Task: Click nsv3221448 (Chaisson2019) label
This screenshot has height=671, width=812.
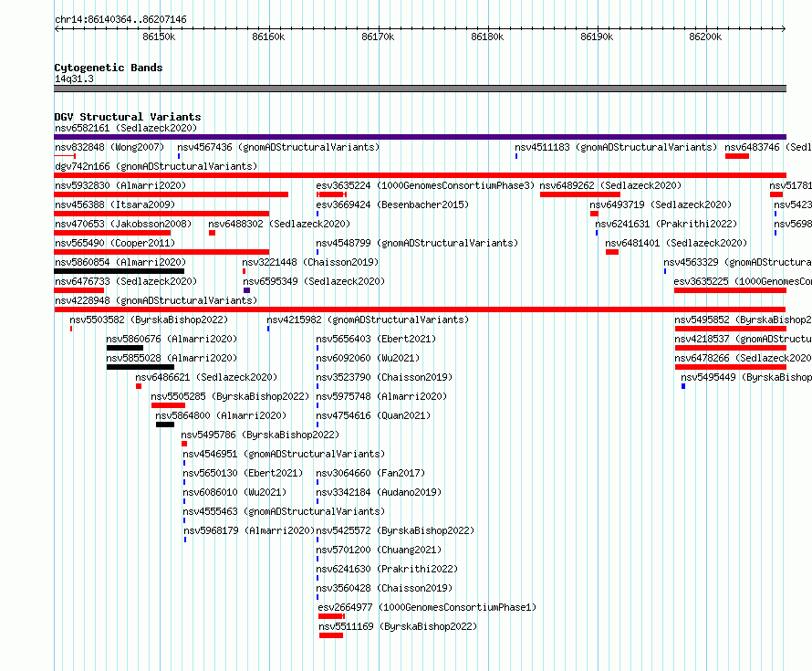Action: coord(310,262)
